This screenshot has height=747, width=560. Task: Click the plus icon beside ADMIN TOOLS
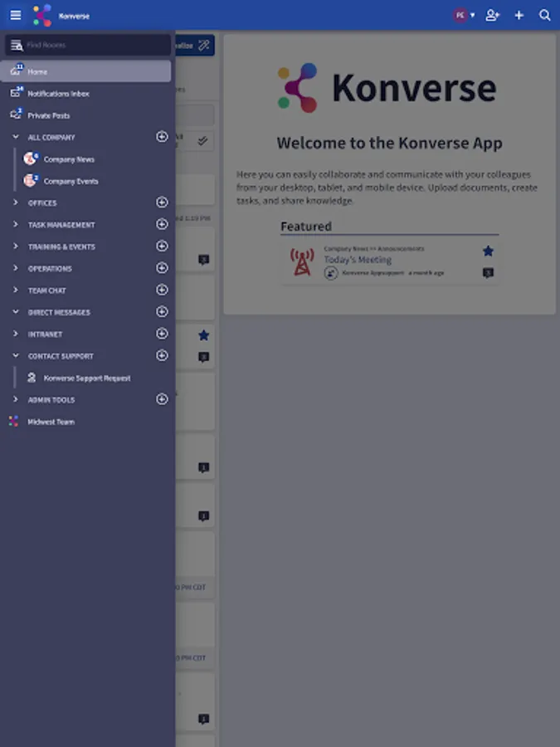point(162,399)
